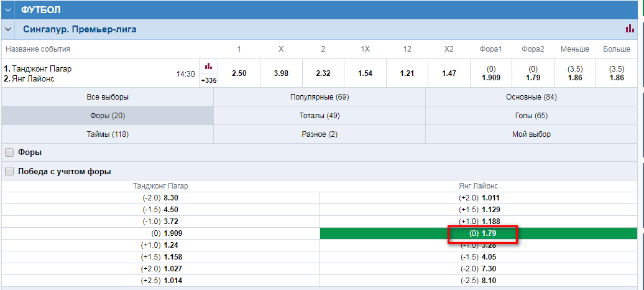Collapse Сингапур. Премьер-лига section
The image size is (644, 290).
9,29
